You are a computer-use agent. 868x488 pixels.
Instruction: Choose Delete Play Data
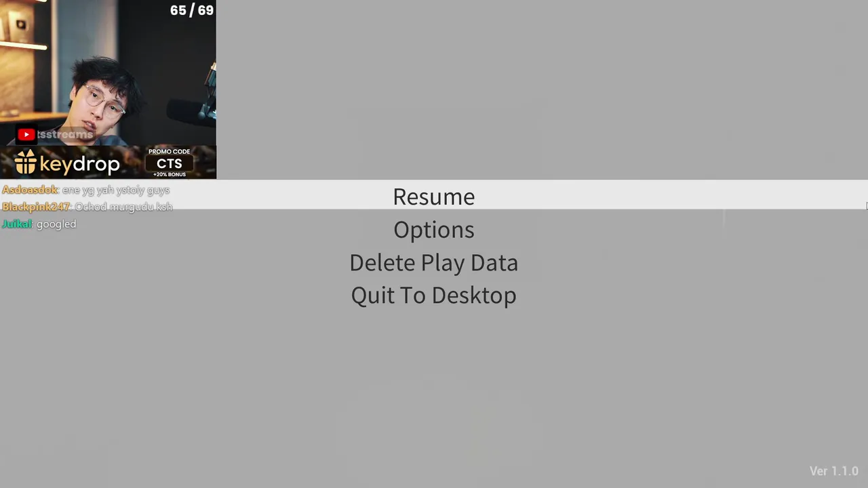434,262
